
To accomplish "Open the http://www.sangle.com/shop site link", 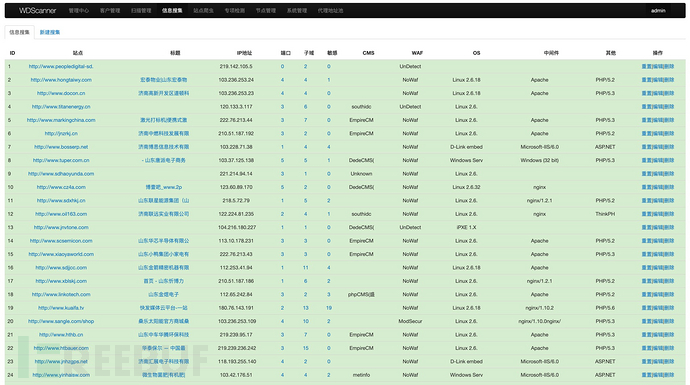I will click(61, 321).
